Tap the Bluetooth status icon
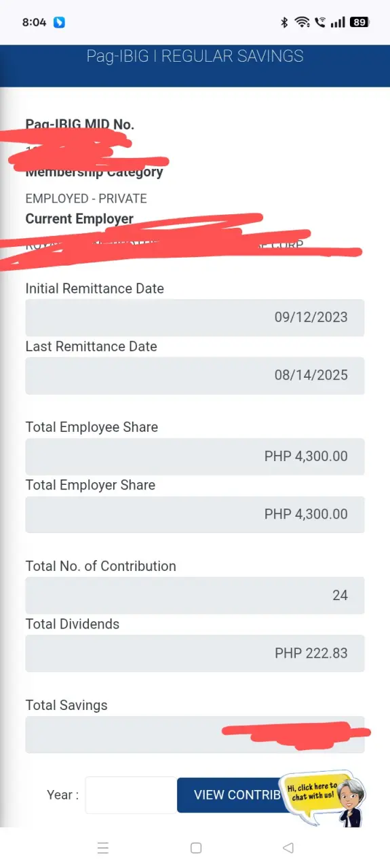 point(284,22)
